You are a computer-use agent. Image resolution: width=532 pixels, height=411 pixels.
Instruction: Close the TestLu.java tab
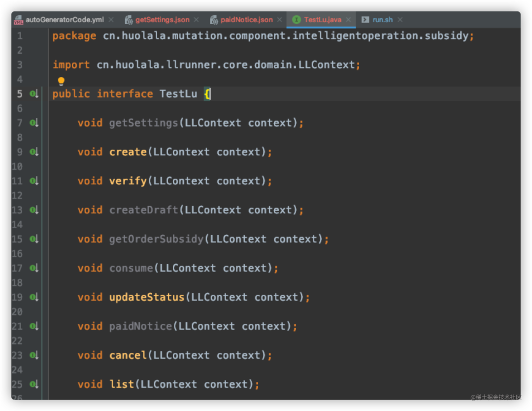pos(348,20)
